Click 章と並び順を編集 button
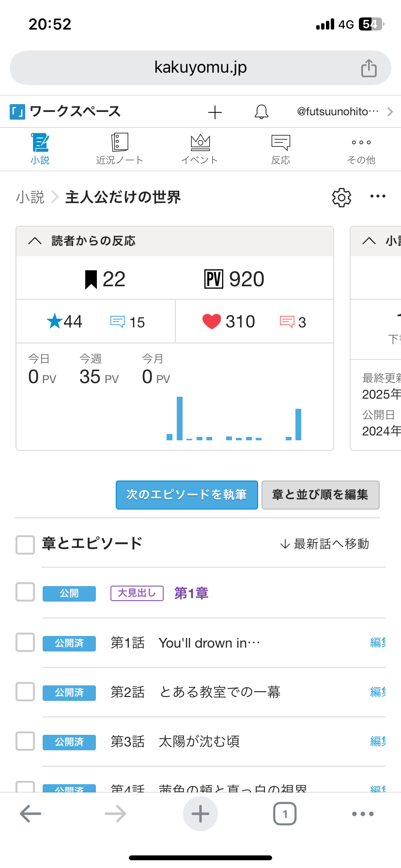 point(320,495)
